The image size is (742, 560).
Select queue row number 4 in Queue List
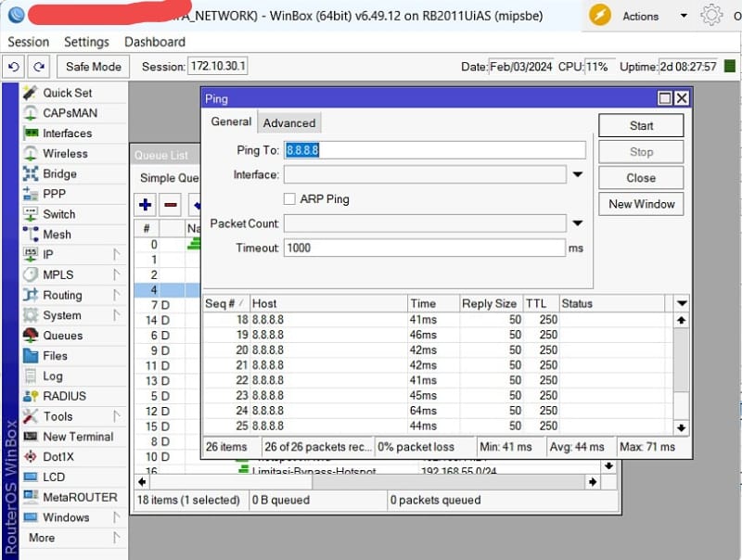point(168,290)
